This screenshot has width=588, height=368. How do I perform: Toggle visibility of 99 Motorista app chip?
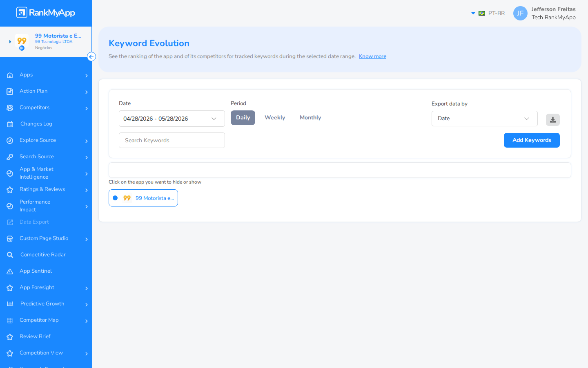tap(143, 198)
